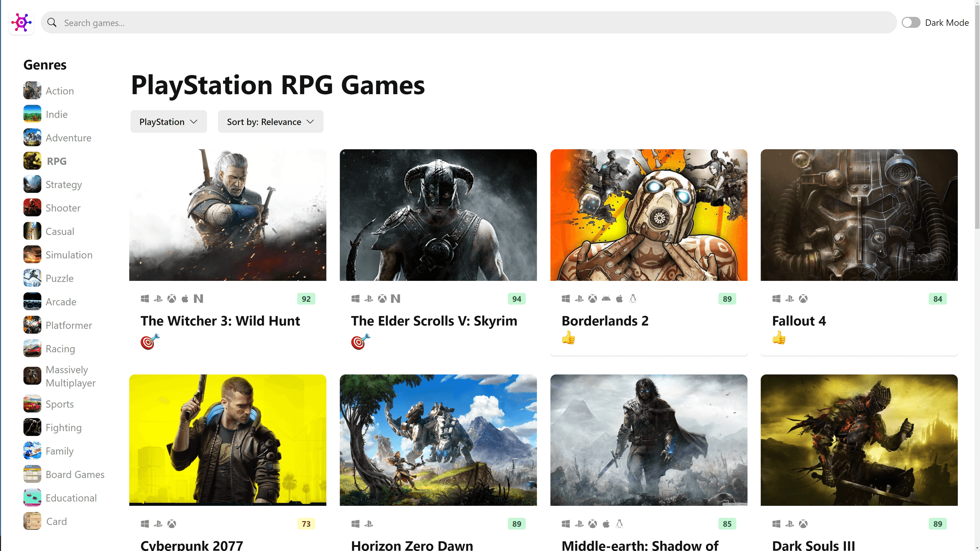Click the Fallout 4 title
Screen dimensions: 980x551
(x=799, y=321)
